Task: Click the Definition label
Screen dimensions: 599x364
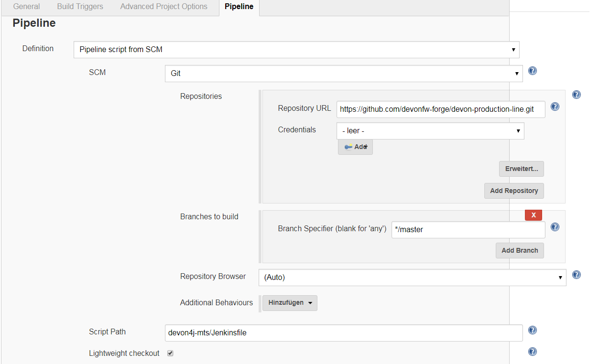Action: pos(38,48)
